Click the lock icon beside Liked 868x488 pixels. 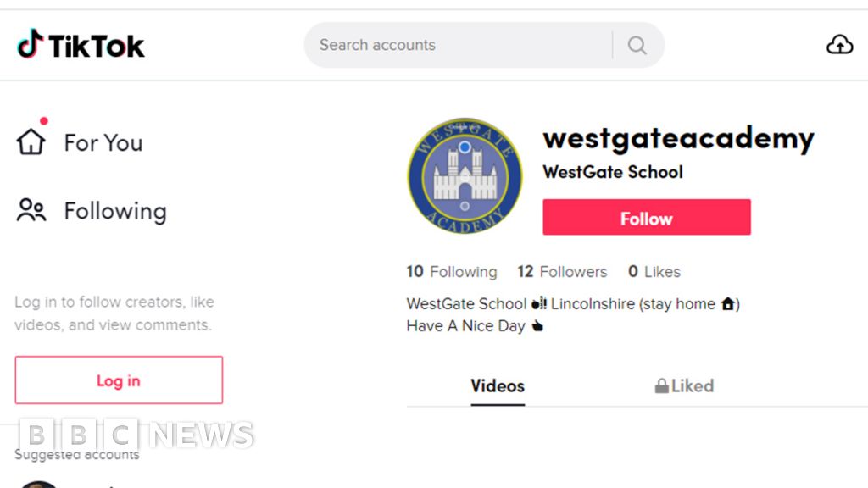coord(661,385)
